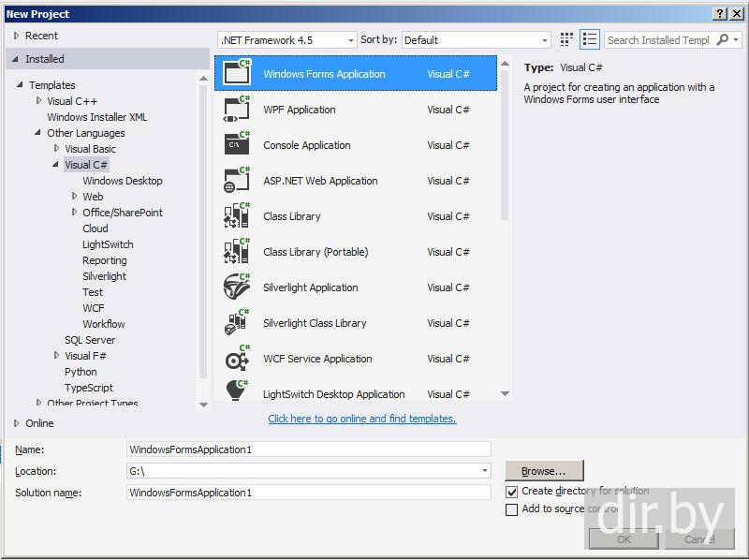Switch to small icons view
Screen dimensions: 749x560
pyautogui.click(x=566, y=39)
